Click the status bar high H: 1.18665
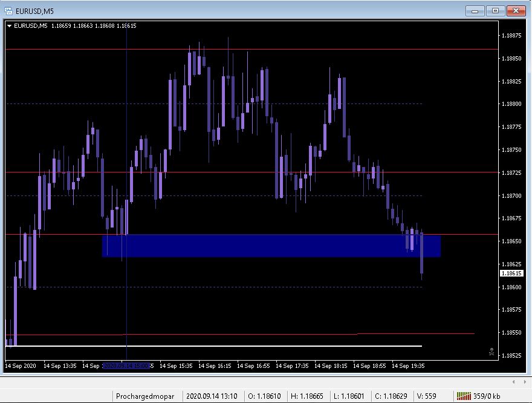This screenshot has width=532, height=403. point(307,396)
